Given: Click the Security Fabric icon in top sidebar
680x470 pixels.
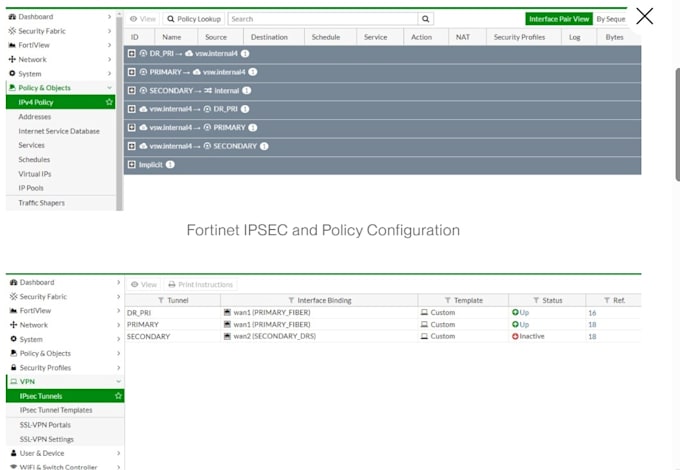Looking at the screenshot, I should 12,31.
